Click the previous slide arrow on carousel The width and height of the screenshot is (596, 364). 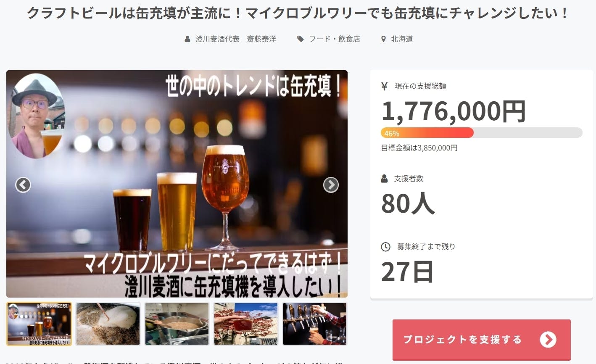tap(23, 185)
